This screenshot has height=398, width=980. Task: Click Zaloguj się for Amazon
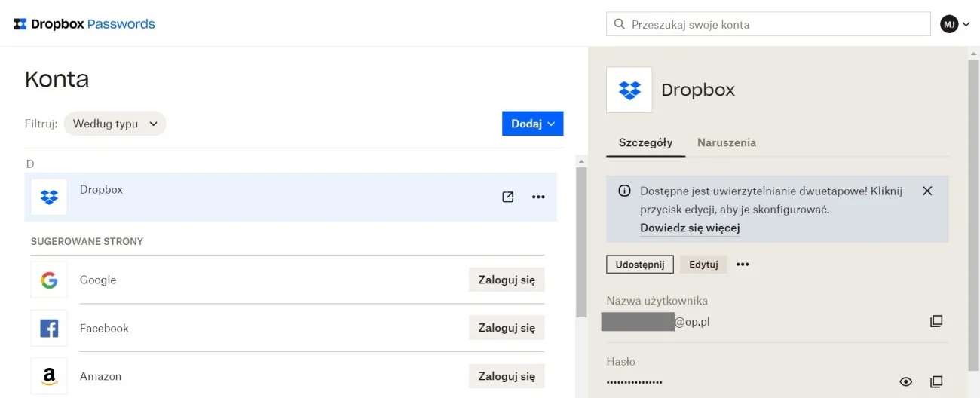point(507,375)
